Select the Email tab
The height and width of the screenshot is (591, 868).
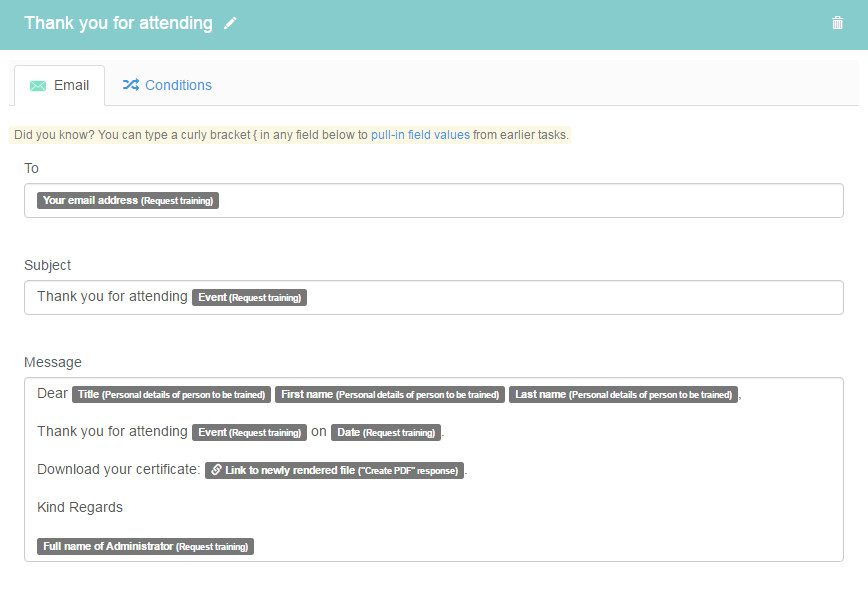(59, 85)
